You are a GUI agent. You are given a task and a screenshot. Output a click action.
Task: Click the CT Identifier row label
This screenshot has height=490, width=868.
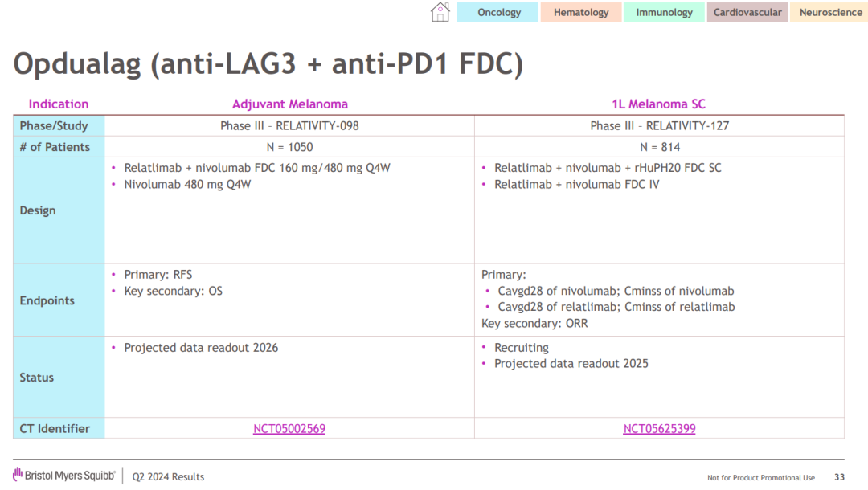click(55, 429)
